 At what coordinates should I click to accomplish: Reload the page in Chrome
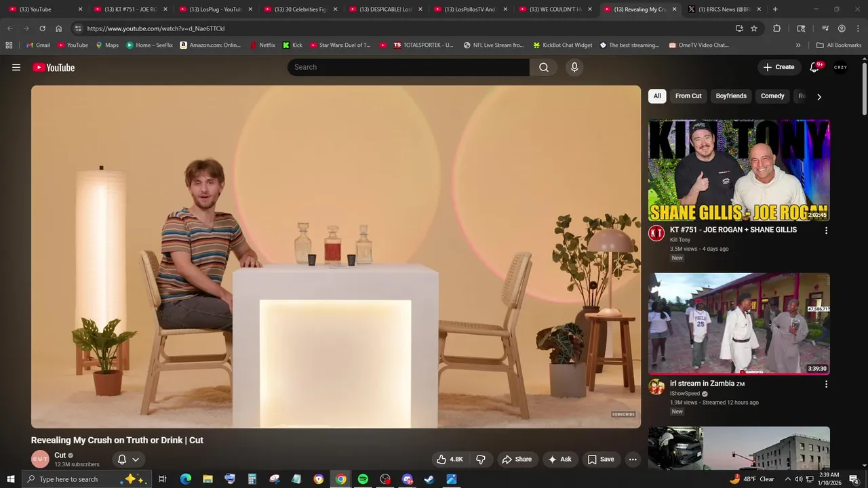click(42, 28)
